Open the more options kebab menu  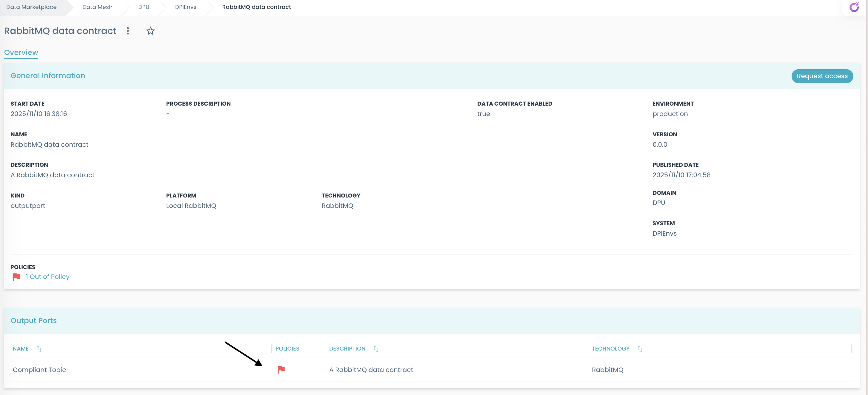[128, 31]
